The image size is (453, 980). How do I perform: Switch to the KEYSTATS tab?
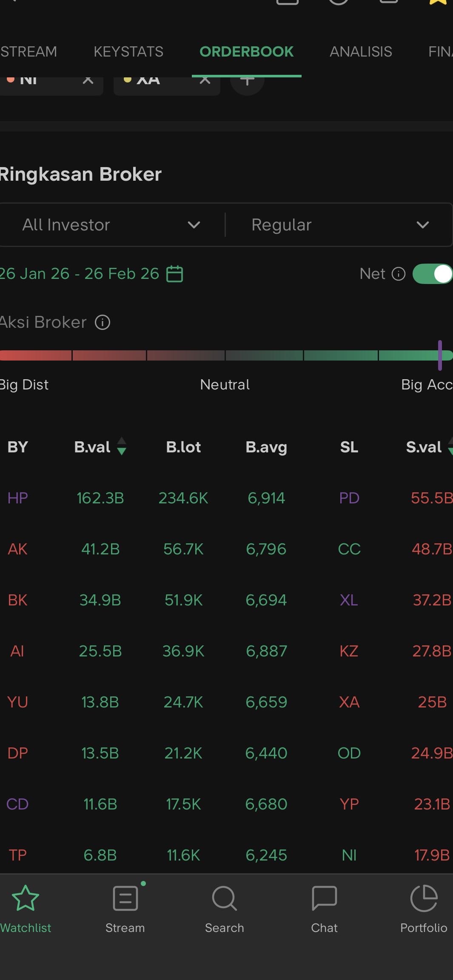128,52
